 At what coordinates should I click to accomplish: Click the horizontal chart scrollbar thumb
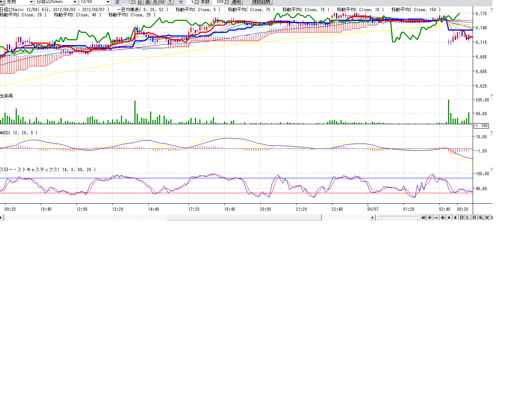244,217
